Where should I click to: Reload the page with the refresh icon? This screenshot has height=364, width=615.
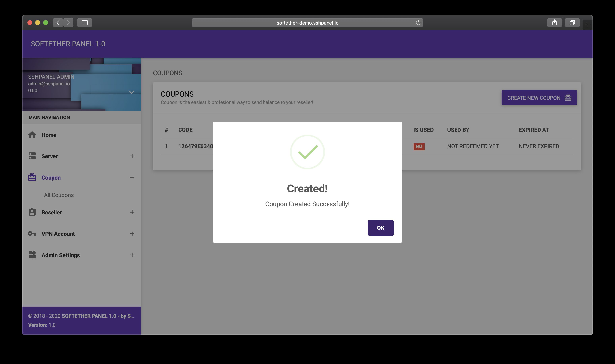418,23
